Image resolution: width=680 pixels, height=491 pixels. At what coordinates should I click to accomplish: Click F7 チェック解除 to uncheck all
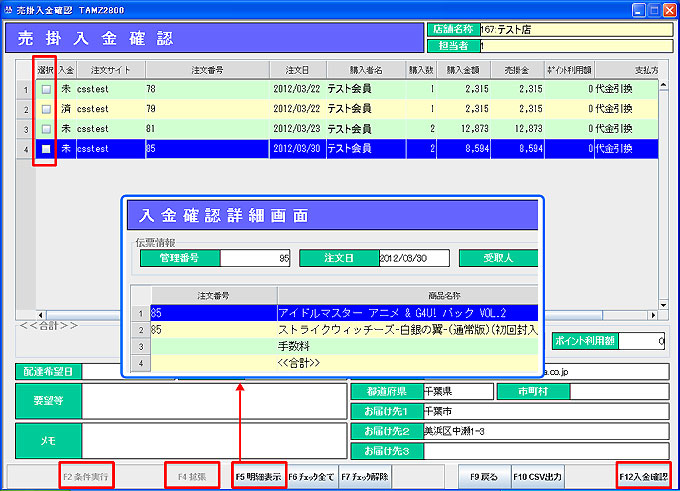tap(365, 477)
